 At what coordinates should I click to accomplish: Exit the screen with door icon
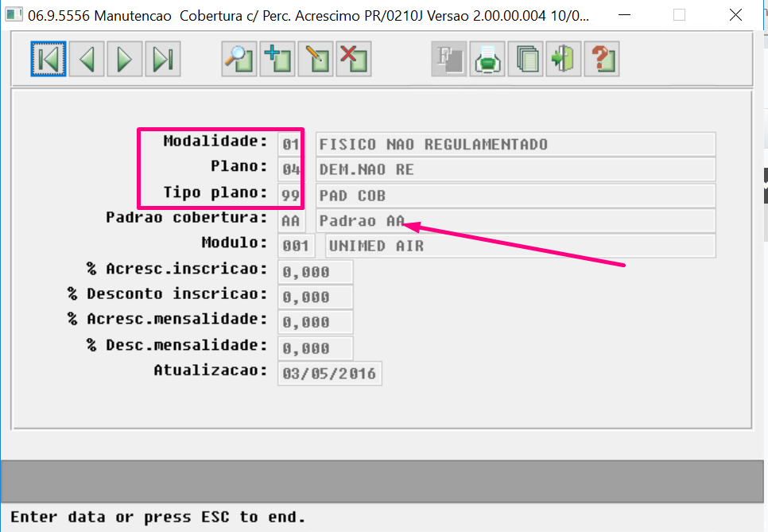(x=564, y=60)
